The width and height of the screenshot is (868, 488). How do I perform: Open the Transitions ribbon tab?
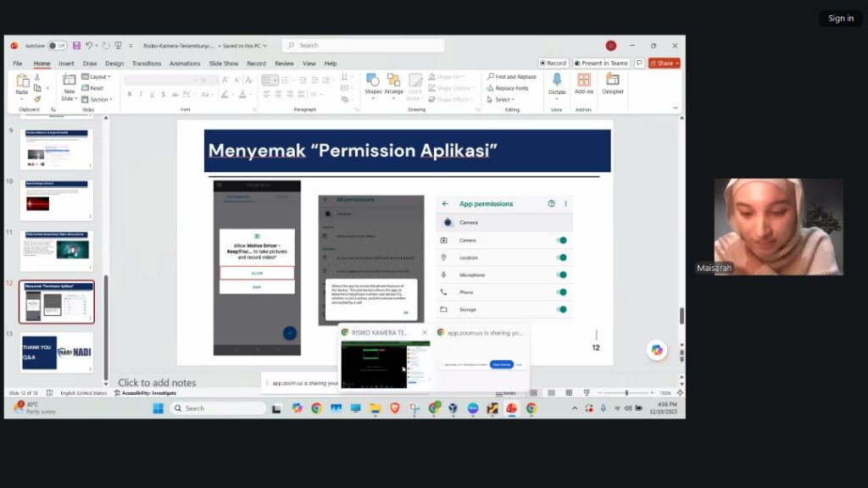[146, 64]
